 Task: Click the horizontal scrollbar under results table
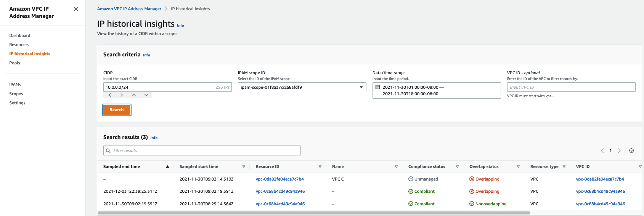(x=314, y=213)
